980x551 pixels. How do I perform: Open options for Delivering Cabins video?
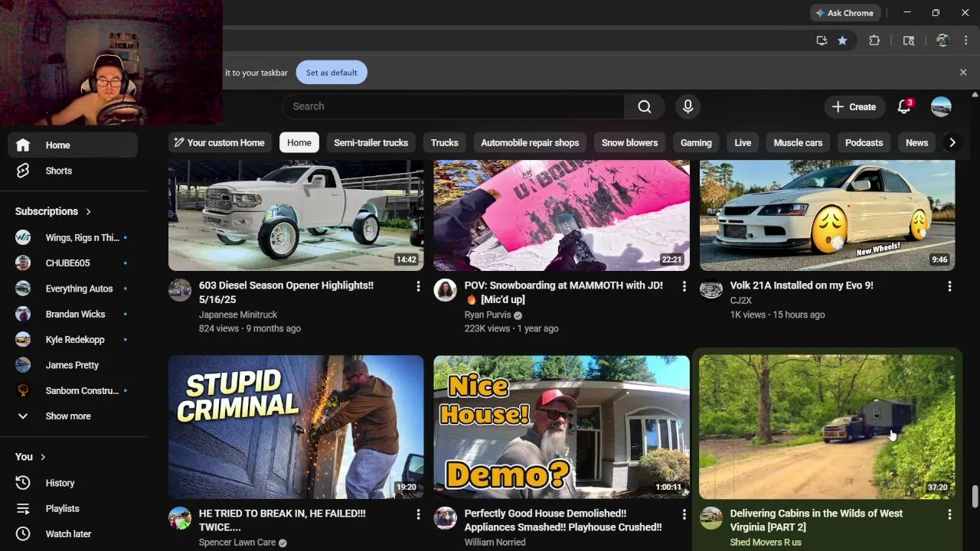[949, 514]
